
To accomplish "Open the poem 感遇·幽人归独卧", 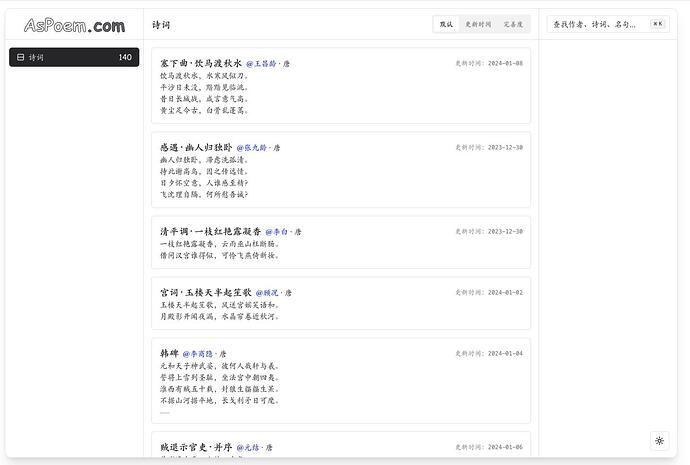I will [x=196, y=147].
